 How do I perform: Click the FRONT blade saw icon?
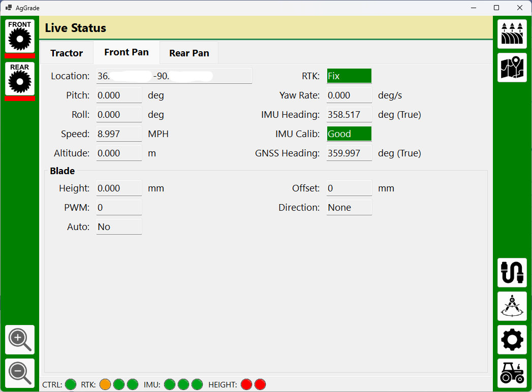[x=20, y=35]
